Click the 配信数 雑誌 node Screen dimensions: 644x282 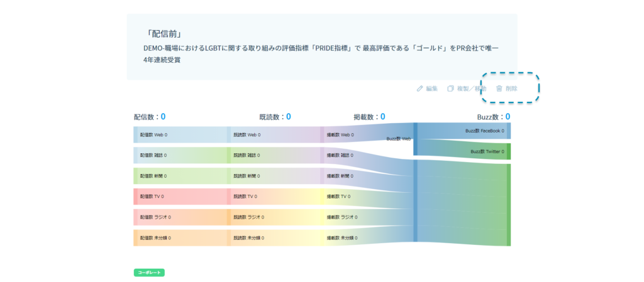click(153, 155)
